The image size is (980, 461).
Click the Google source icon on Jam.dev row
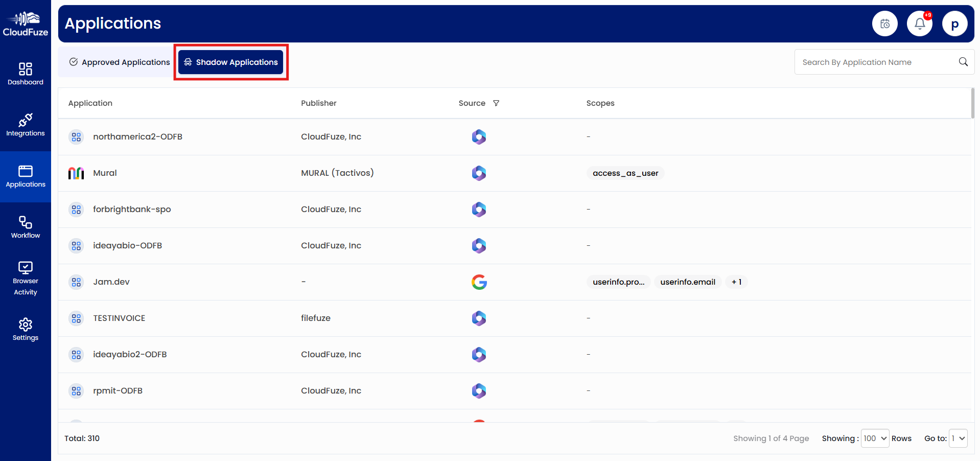(x=479, y=282)
